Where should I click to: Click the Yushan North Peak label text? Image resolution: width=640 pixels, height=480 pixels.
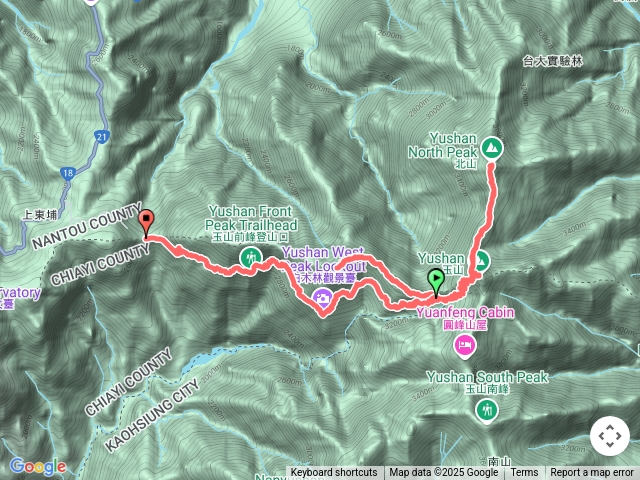(442, 145)
